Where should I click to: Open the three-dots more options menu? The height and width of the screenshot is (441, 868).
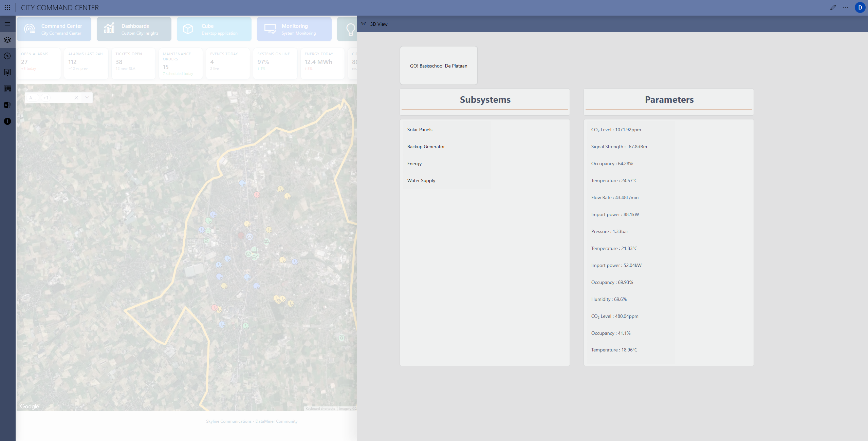pyautogui.click(x=845, y=7)
